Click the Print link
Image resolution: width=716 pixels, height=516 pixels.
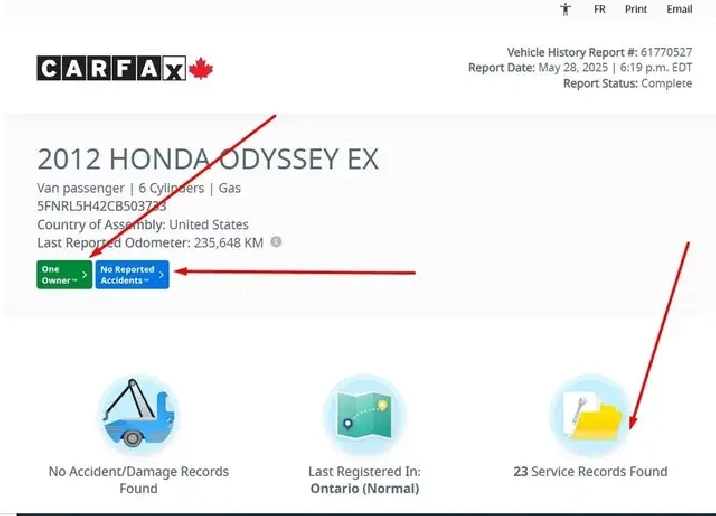636,9
